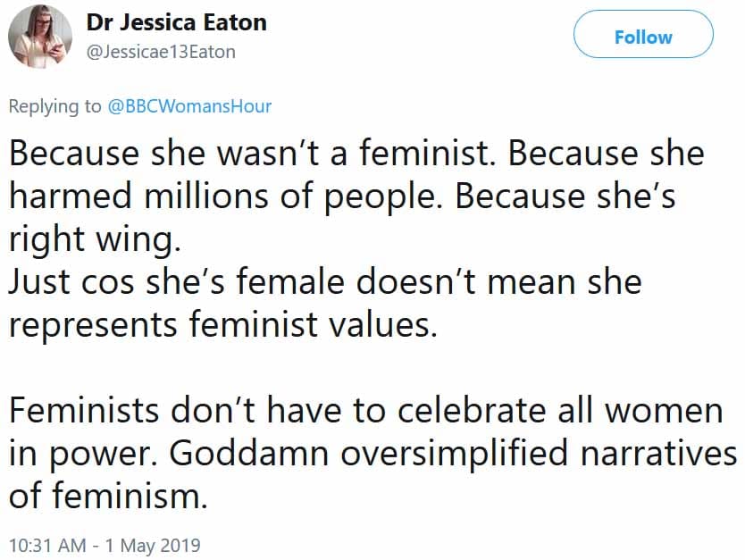Click the 'Replying to' label
745x560 pixels.
[55, 106]
